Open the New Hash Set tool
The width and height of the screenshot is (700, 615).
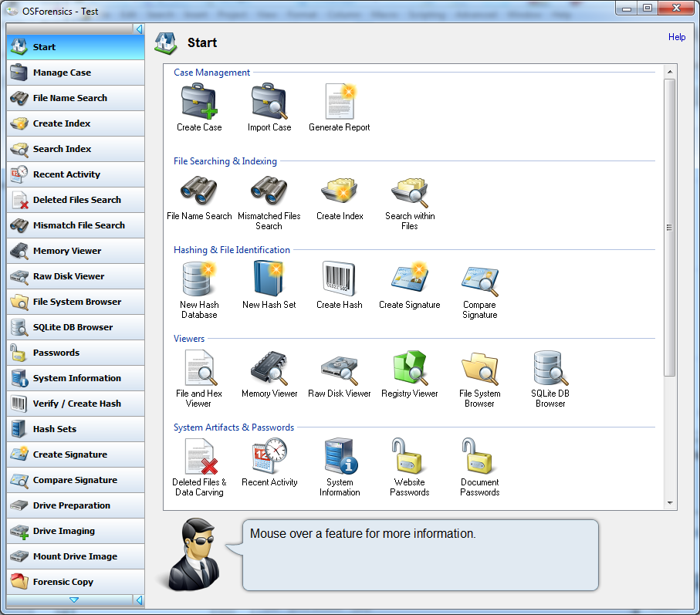tap(269, 280)
